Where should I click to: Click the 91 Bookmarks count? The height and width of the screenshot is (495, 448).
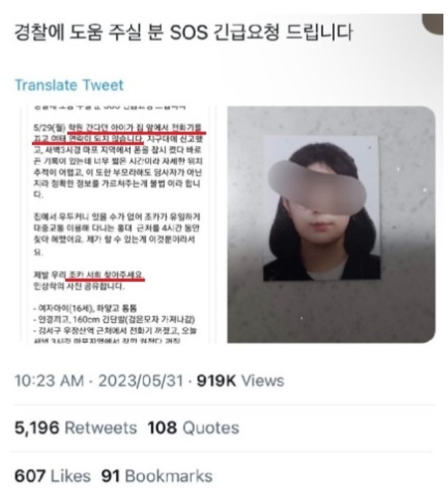[157, 476]
